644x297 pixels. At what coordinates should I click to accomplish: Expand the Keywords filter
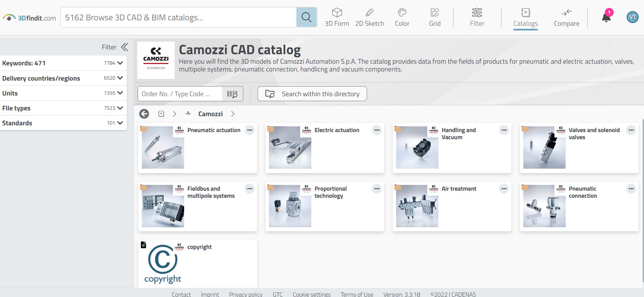pyautogui.click(x=63, y=63)
